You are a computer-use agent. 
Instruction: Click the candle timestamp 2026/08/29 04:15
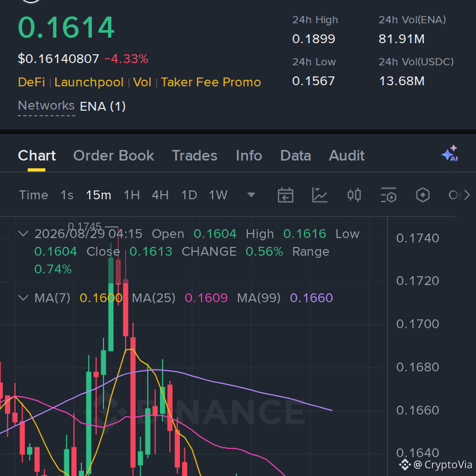click(88, 234)
